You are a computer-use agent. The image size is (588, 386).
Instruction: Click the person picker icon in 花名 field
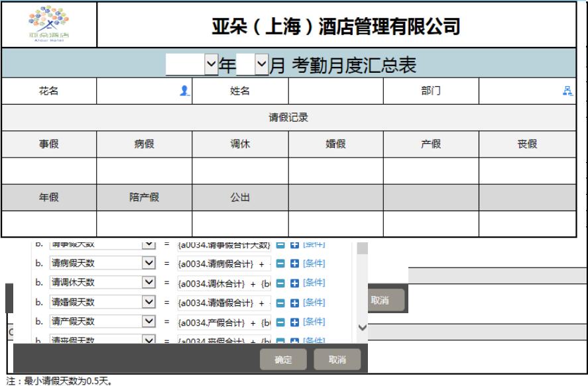(184, 91)
